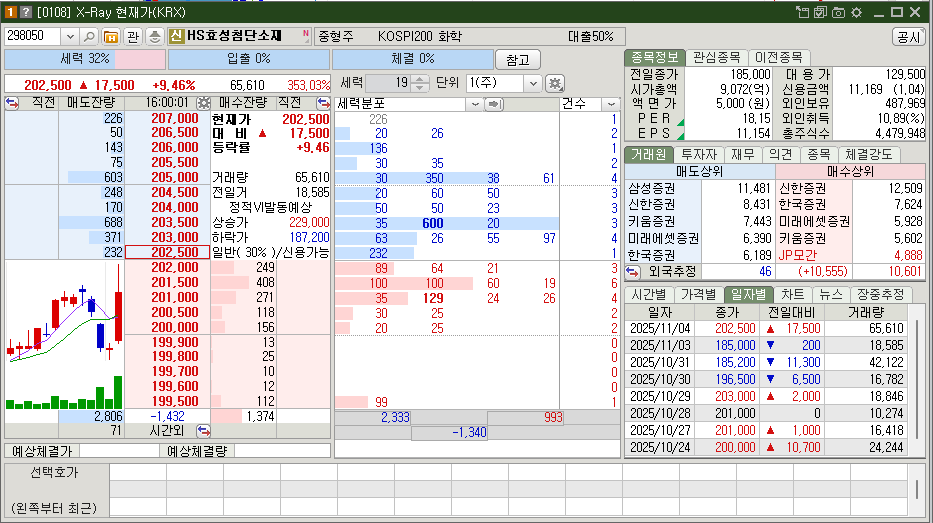
Task: Click 삼성증권 in the sell-side brokers
Action: (652, 189)
